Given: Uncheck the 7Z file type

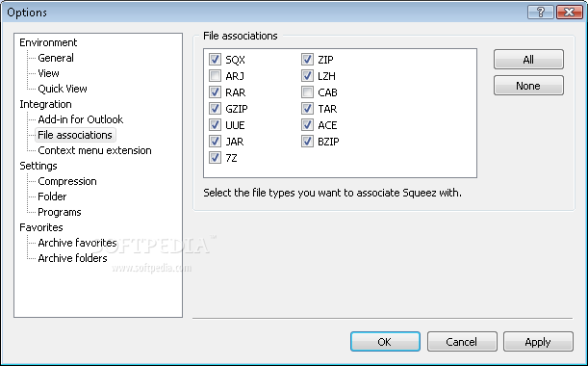Looking at the screenshot, I should click(x=215, y=158).
